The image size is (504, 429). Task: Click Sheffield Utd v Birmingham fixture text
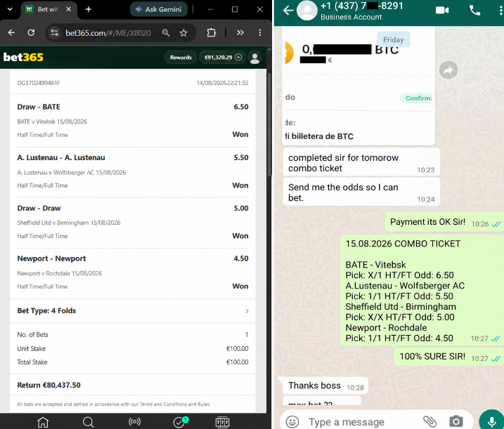[x=69, y=223]
